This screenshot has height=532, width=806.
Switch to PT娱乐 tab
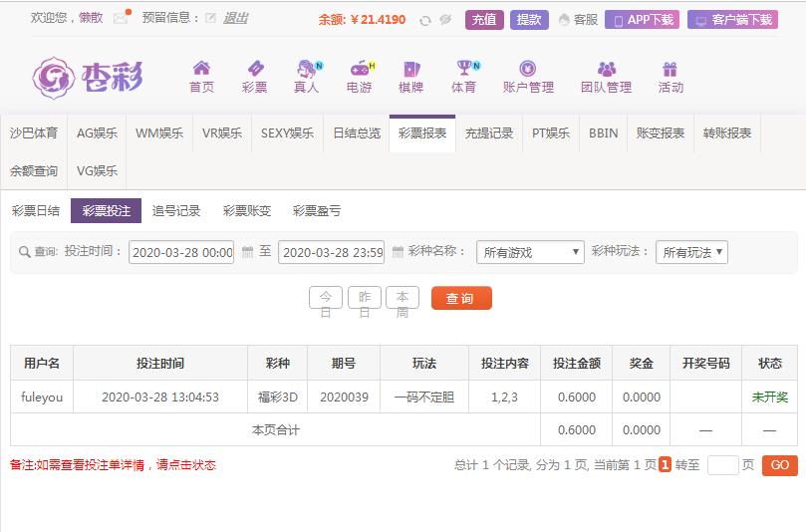[551, 133]
